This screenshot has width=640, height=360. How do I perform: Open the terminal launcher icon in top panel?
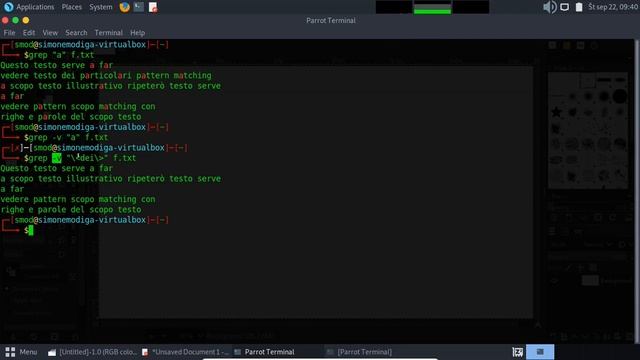coord(139,7)
